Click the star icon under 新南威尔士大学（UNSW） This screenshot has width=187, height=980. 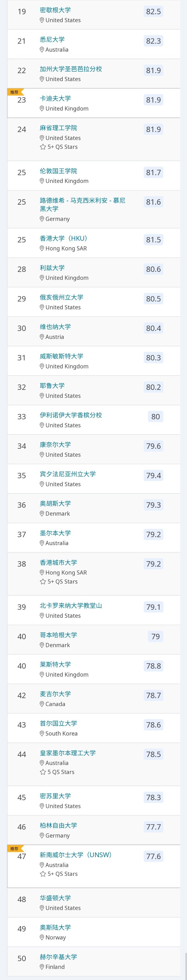43,874
